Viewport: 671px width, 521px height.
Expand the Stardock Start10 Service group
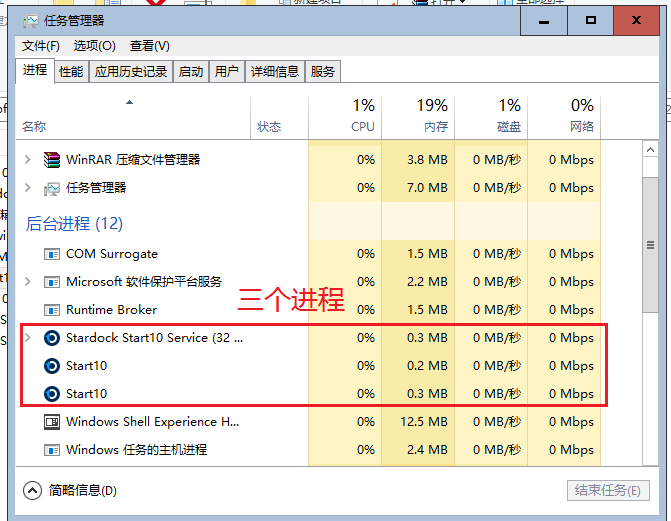28,338
